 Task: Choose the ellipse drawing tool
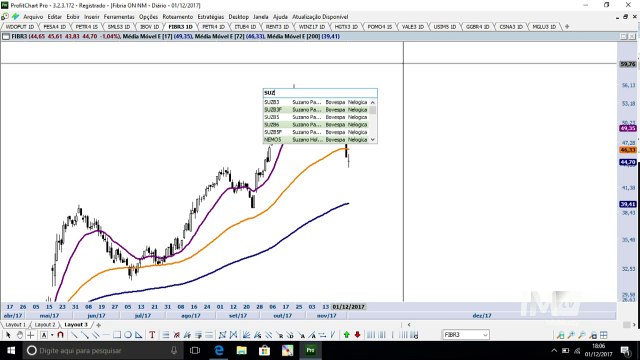coord(128,335)
